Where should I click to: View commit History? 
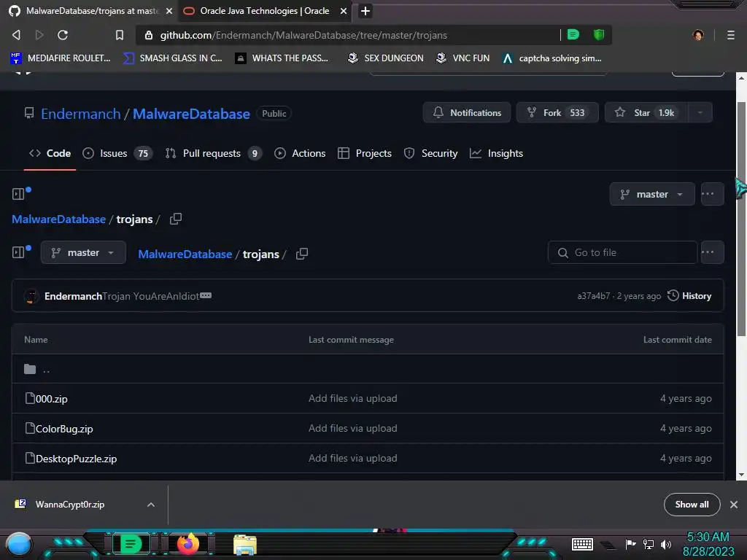coord(689,296)
